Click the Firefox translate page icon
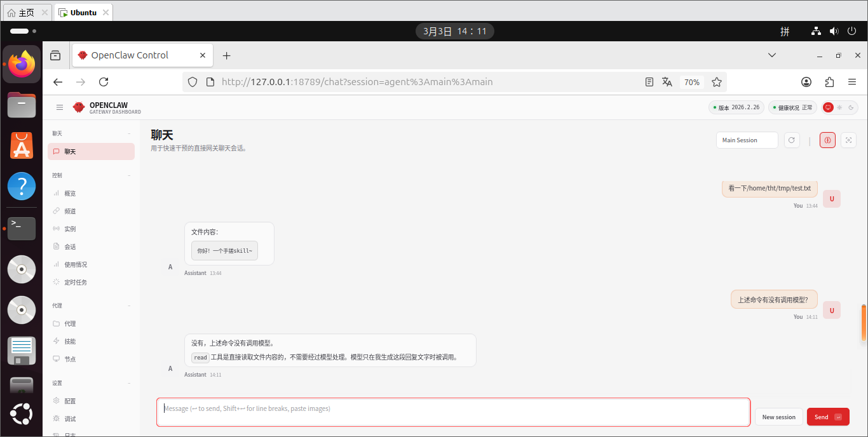 (667, 82)
